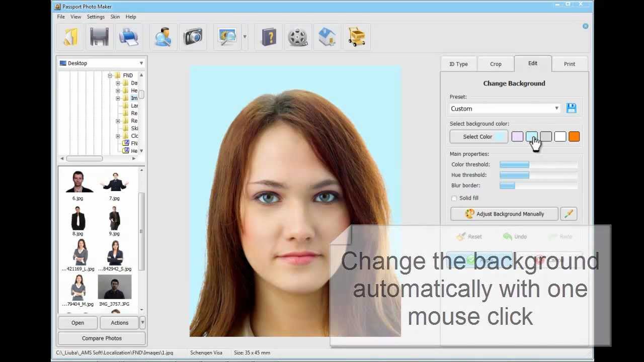Click the shopping cart order icon

[356, 37]
